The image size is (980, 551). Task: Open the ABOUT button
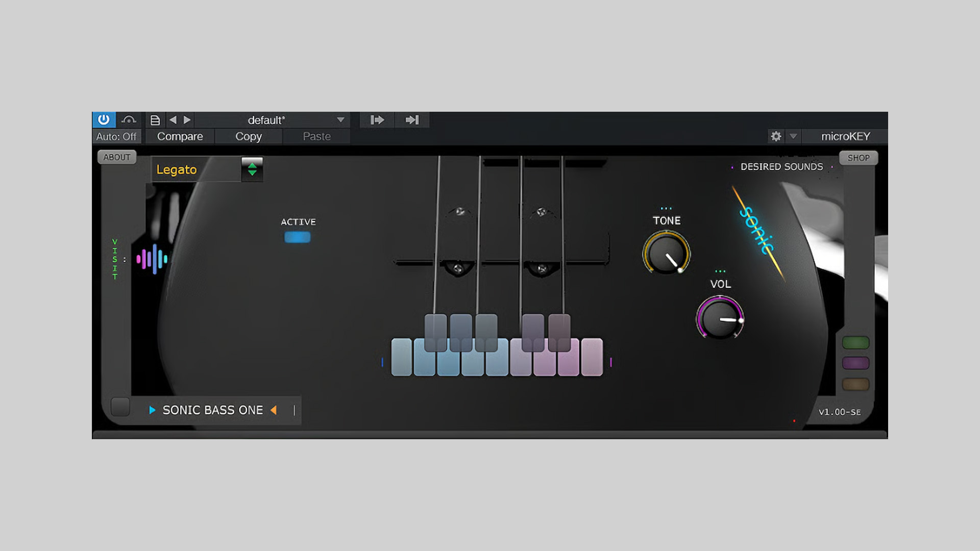click(117, 157)
